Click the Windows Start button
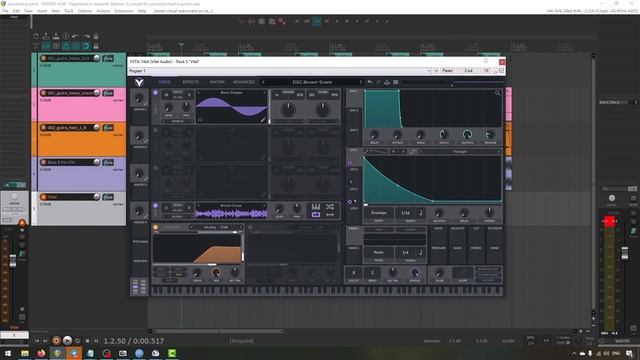Viewport: 640px width, 360px height. 7,353
